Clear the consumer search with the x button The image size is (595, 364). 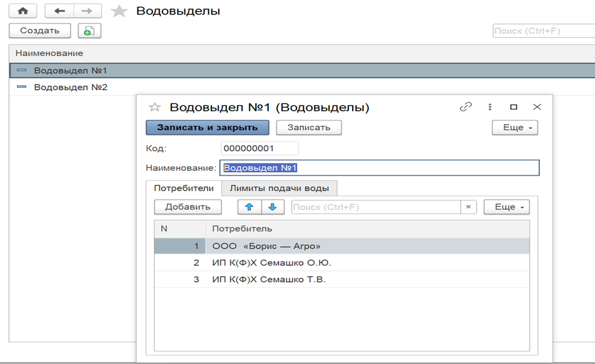click(468, 207)
